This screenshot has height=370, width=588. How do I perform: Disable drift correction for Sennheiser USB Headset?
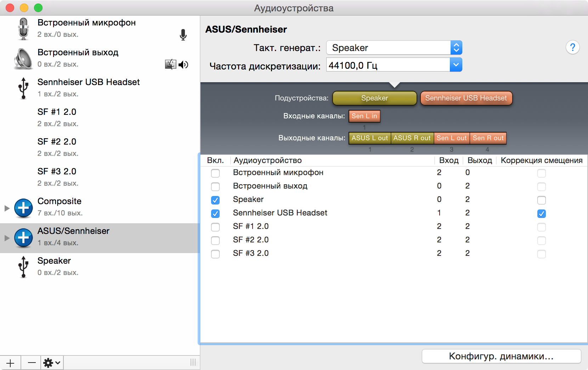point(541,213)
